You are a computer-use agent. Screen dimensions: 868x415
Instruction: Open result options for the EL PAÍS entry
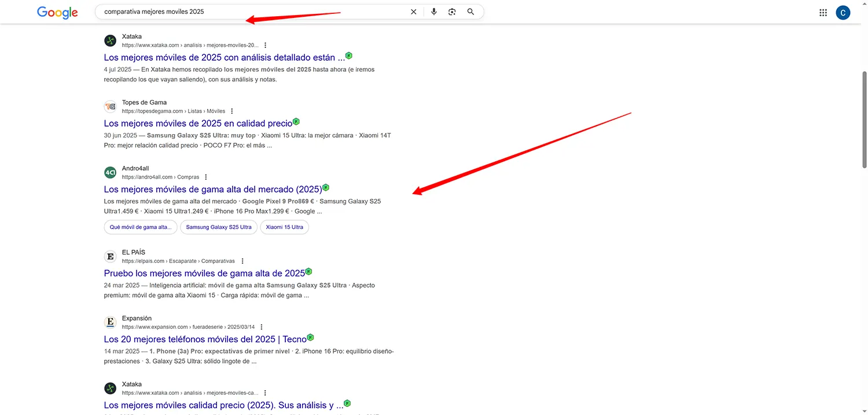[242, 261]
